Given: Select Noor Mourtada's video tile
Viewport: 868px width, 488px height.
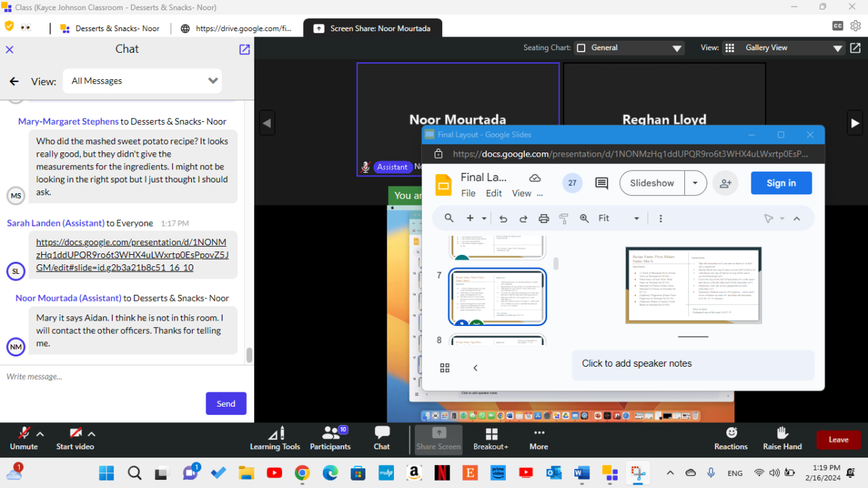Looking at the screenshot, I should [x=458, y=94].
